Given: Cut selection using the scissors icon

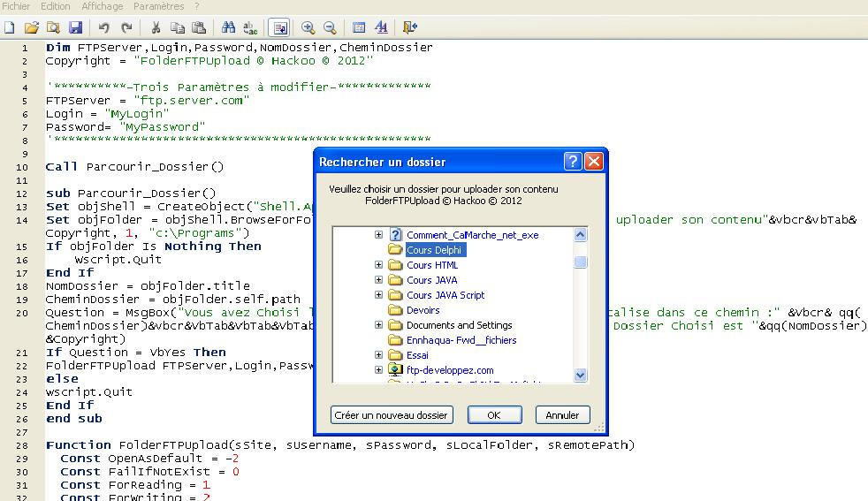Looking at the screenshot, I should 156,27.
